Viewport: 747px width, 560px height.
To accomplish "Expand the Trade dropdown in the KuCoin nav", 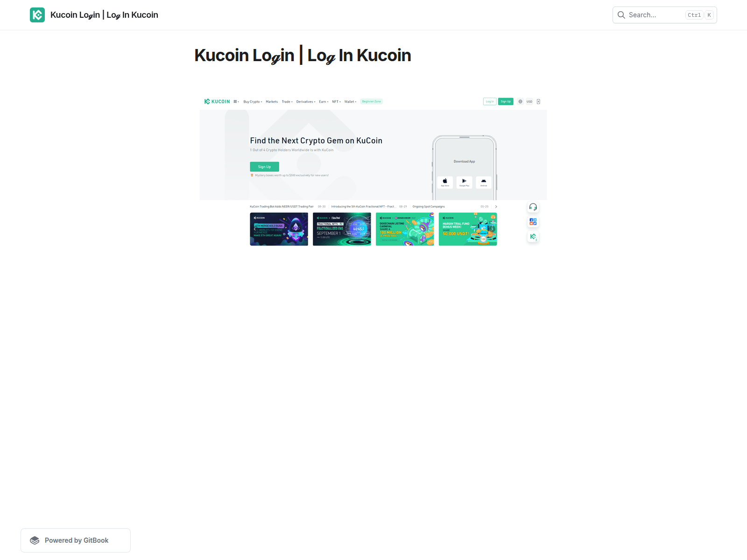I will 287,101.
